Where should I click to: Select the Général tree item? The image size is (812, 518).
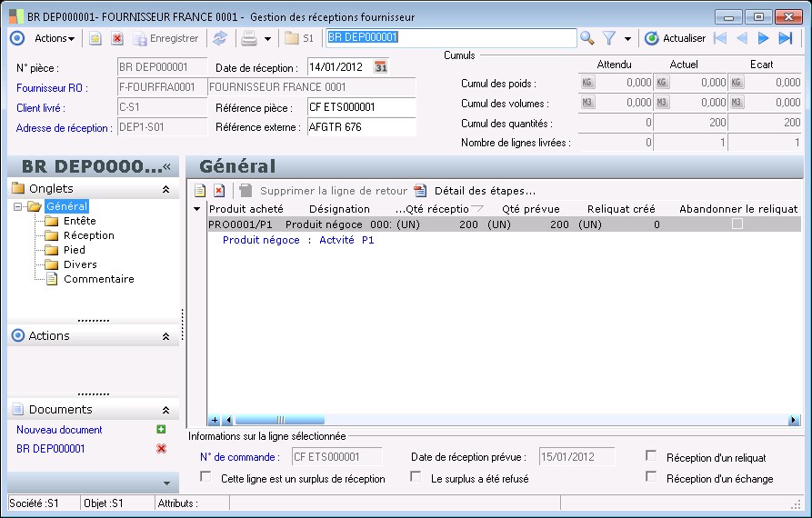coord(66,206)
